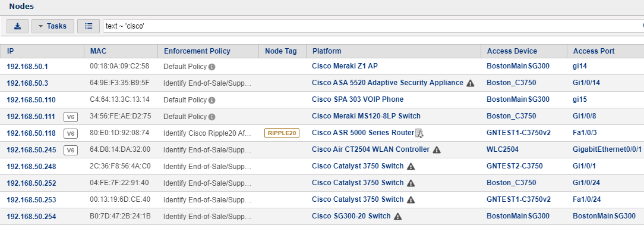The height and width of the screenshot is (225, 644).
Task: Open BostonMainSG300 access device for 192.168.50.1
Action: [518, 66]
